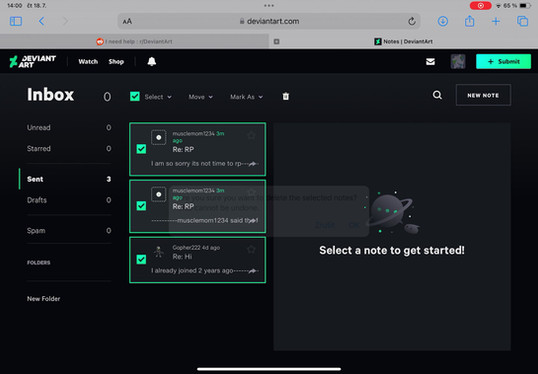The height and width of the screenshot is (374, 538).
Task: Click the NEW NOTE button
Action: [x=483, y=95]
